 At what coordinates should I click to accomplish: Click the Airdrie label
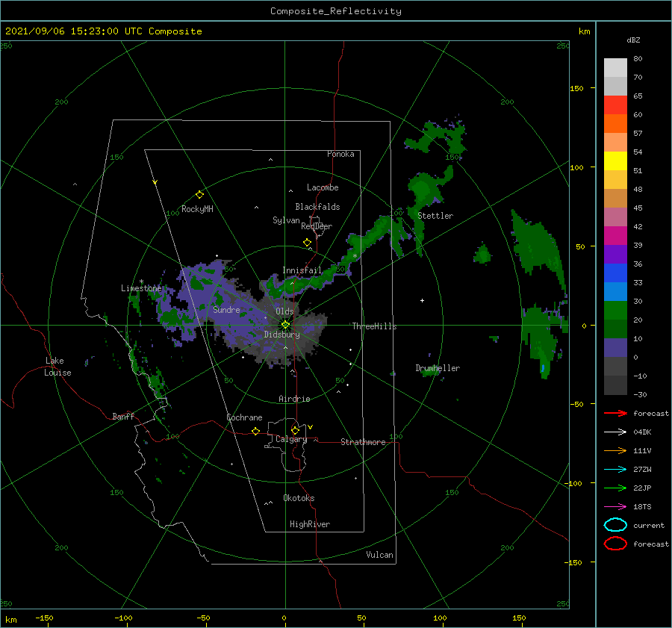pos(294,399)
